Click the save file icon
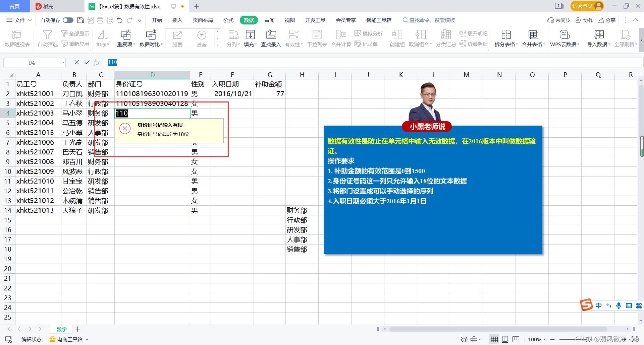 [x=80, y=20]
